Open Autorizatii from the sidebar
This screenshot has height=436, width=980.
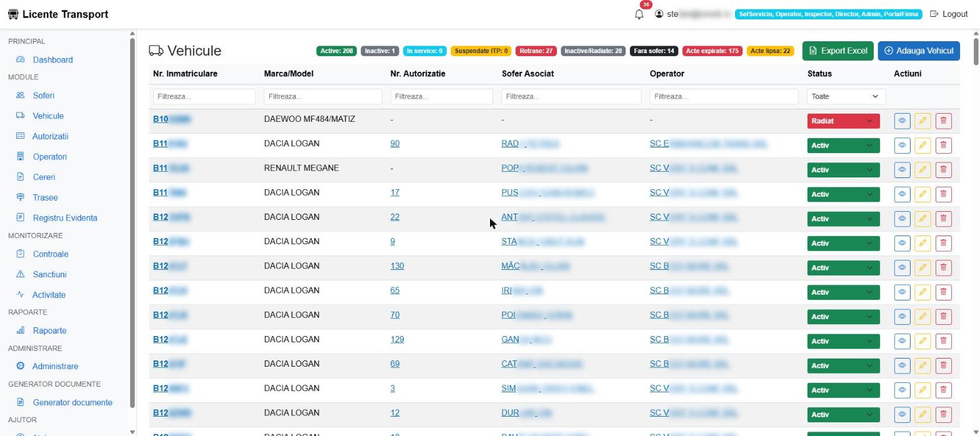point(50,136)
